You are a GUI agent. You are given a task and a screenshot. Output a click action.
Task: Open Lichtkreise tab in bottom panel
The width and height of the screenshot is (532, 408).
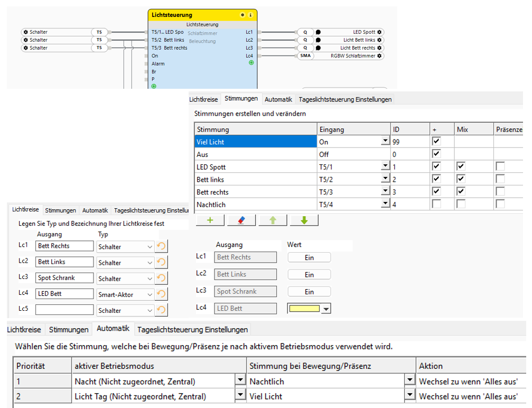24,330
